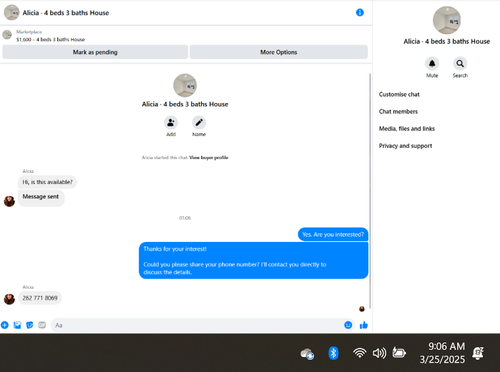This screenshot has height=372, width=500.
Task: Click the Mark as pending button
Action: 95,52
